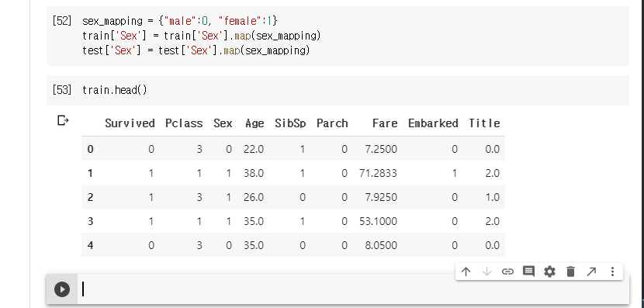Image resolution: width=644 pixels, height=308 pixels.
Task: Click the execution count [52]
Action: (62, 20)
